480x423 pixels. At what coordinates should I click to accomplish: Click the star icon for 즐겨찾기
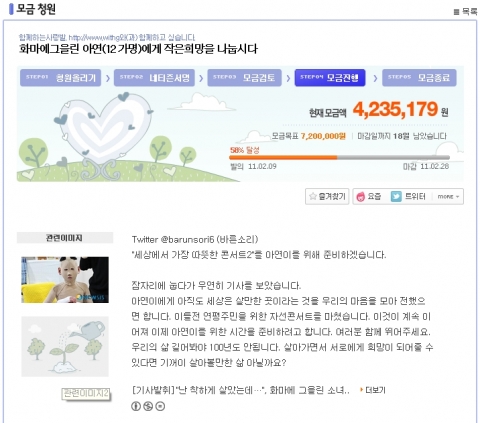tap(312, 196)
